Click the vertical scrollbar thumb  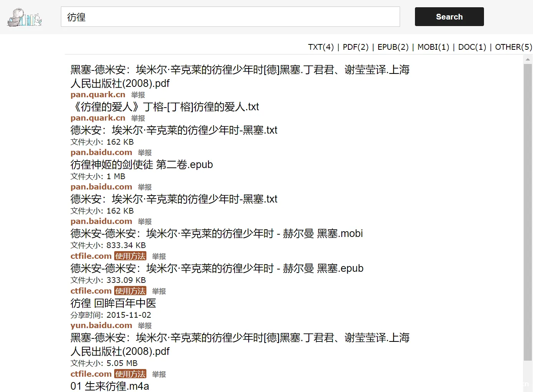pos(528,211)
